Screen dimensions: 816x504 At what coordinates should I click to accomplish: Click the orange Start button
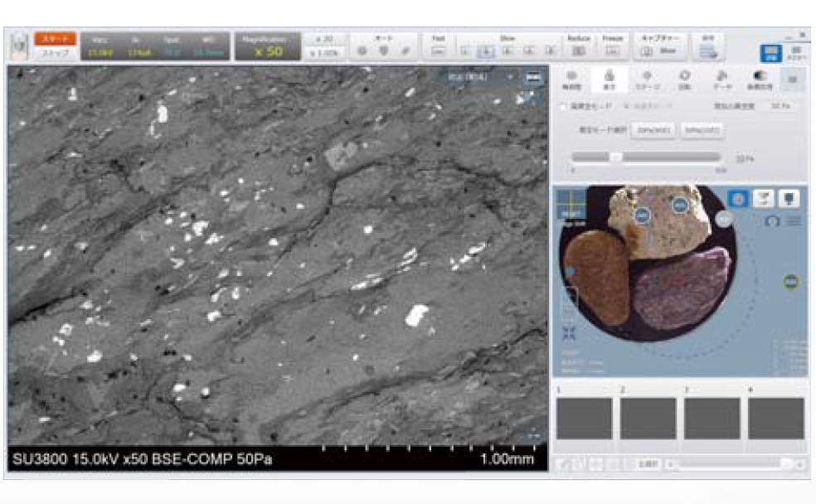tap(56, 38)
